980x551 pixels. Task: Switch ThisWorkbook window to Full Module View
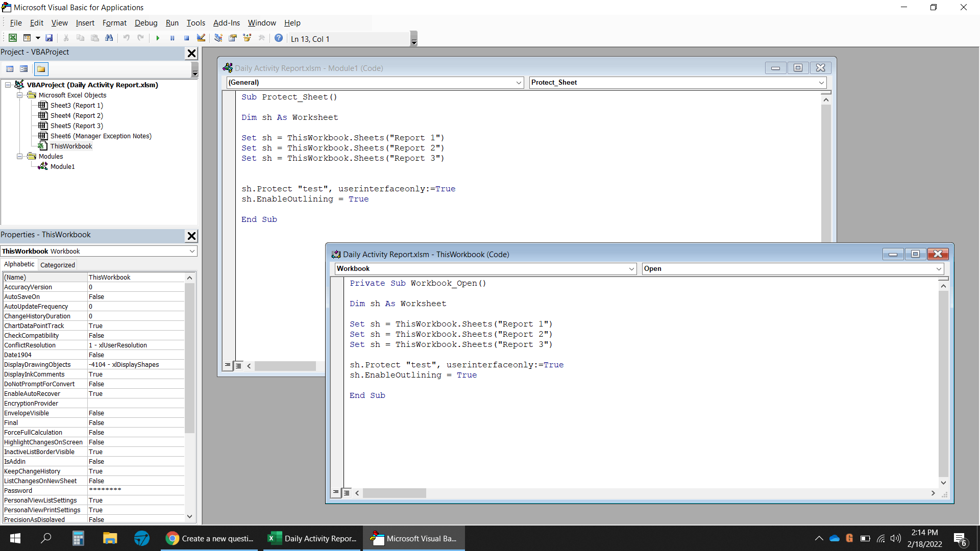(x=347, y=493)
